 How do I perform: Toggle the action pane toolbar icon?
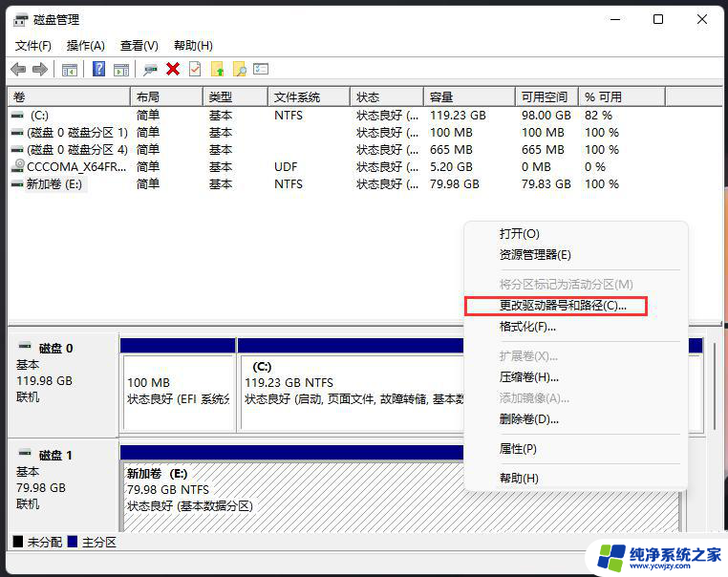[121, 70]
